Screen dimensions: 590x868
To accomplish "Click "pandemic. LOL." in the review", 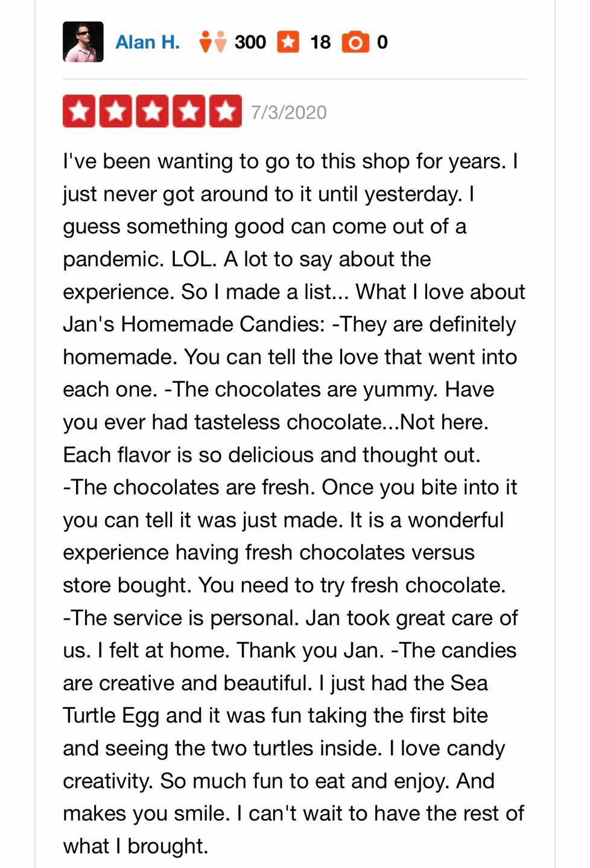I will tap(140, 259).
